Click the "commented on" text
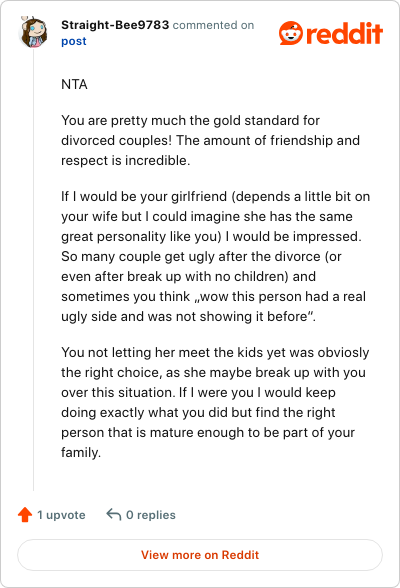 (x=213, y=25)
